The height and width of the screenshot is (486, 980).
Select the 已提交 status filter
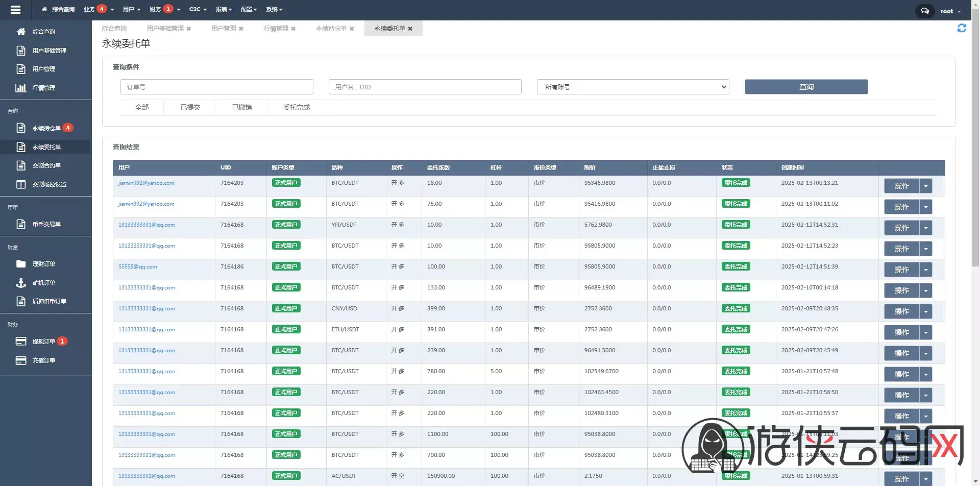[190, 107]
